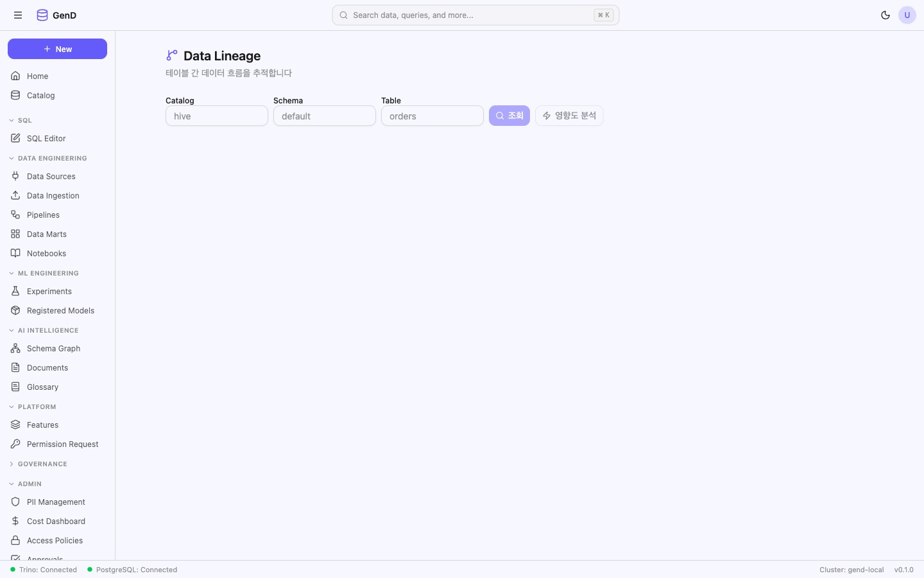Select Registered Models in ML Engineering
Image resolution: width=924 pixels, height=578 pixels.
pos(60,310)
